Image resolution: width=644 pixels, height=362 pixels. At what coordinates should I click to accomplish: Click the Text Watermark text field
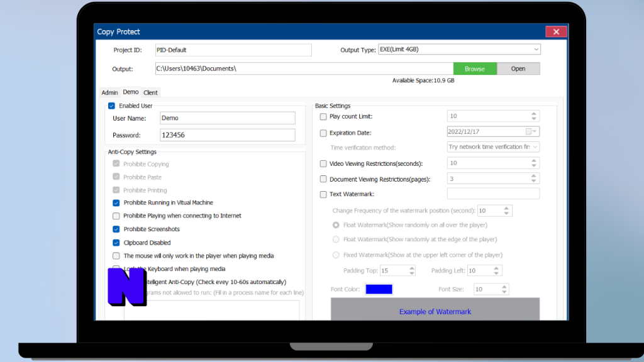point(493,194)
